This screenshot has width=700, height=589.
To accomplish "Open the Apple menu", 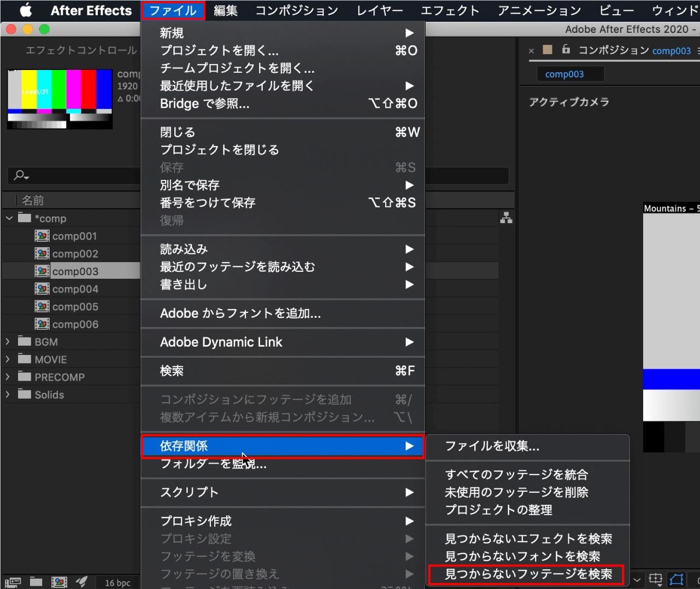I will coord(25,10).
